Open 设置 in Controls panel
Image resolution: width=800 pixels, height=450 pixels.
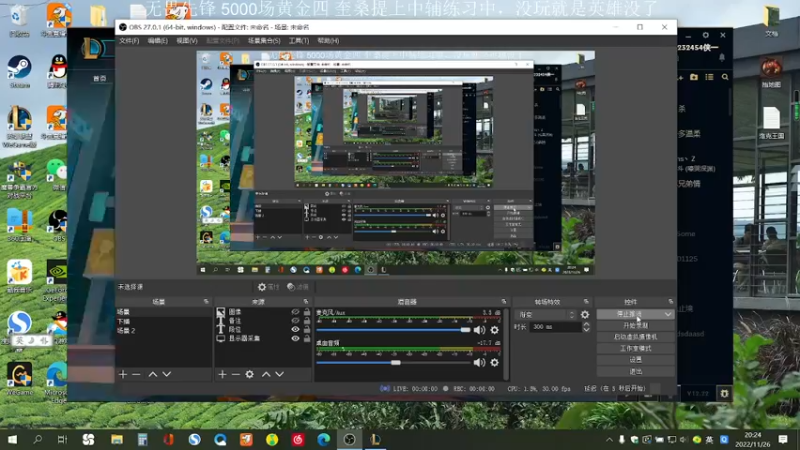click(x=635, y=360)
